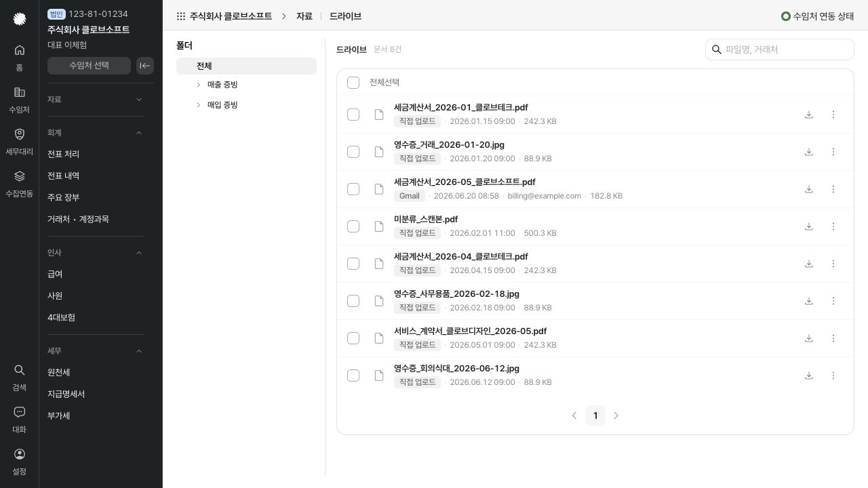Select the 전체 folder row

246,66
